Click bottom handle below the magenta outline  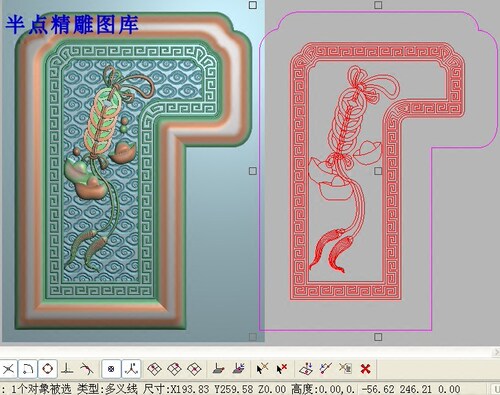(378, 337)
